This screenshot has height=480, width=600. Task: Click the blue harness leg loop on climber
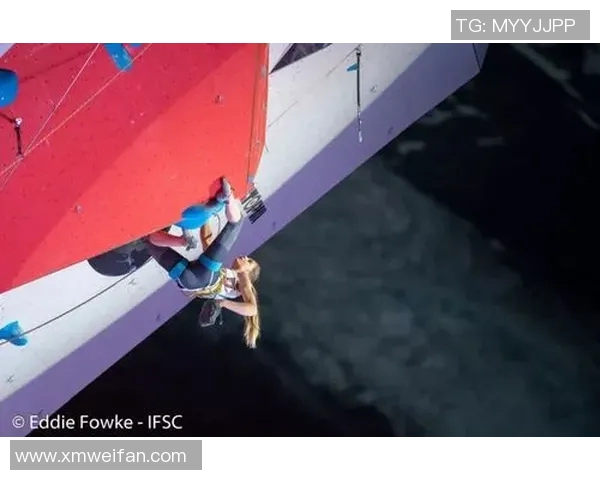(x=178, y=271)
